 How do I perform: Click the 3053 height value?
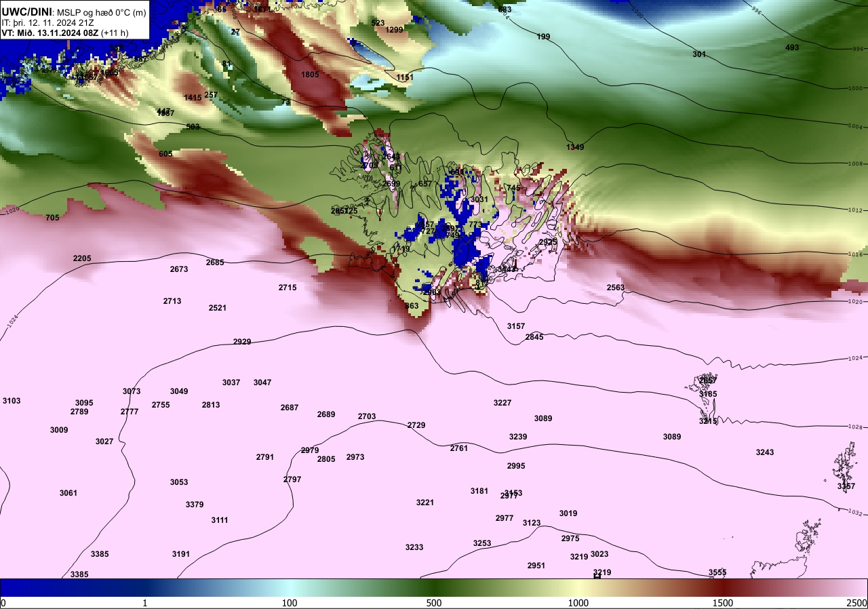coord(179,482)
